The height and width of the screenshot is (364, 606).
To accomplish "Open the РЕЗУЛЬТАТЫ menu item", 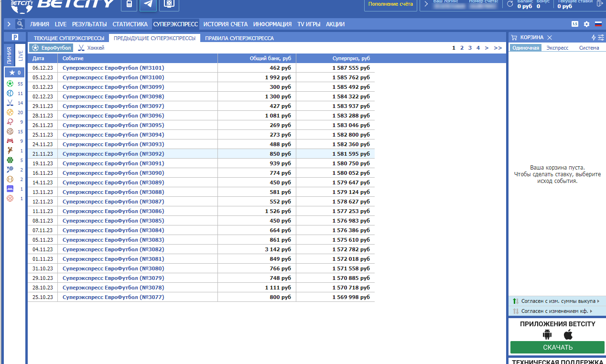I will 89,24.
